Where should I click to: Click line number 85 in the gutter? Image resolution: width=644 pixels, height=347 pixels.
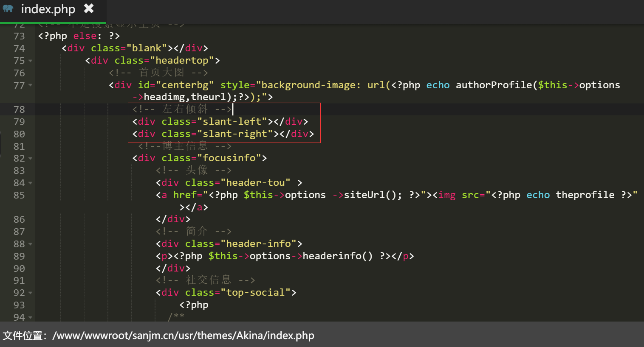(19, 195)
